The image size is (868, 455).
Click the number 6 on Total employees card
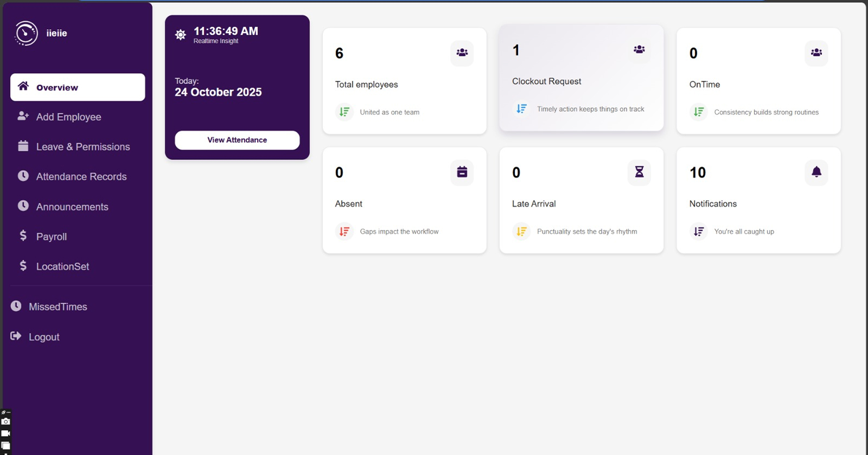[x=339, y=53]
